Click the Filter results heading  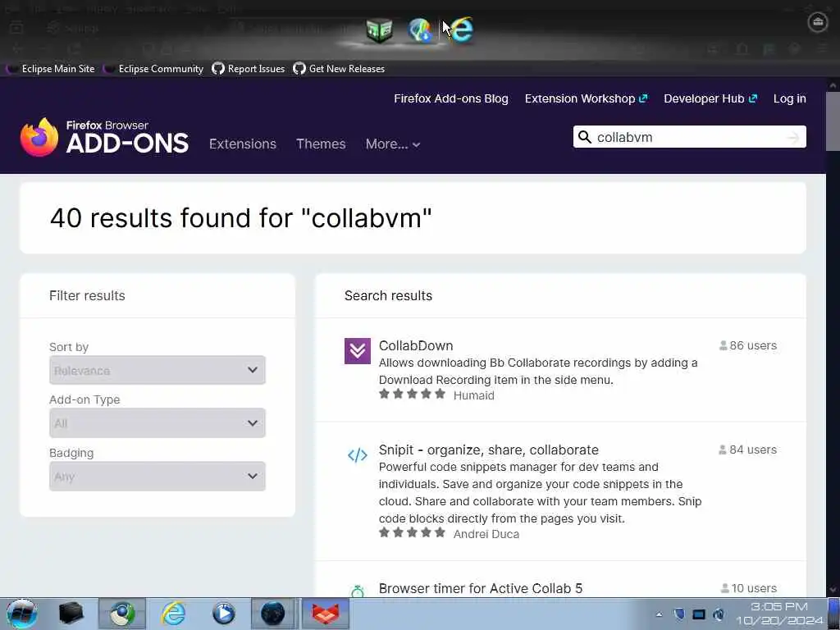tap(87, 295)
